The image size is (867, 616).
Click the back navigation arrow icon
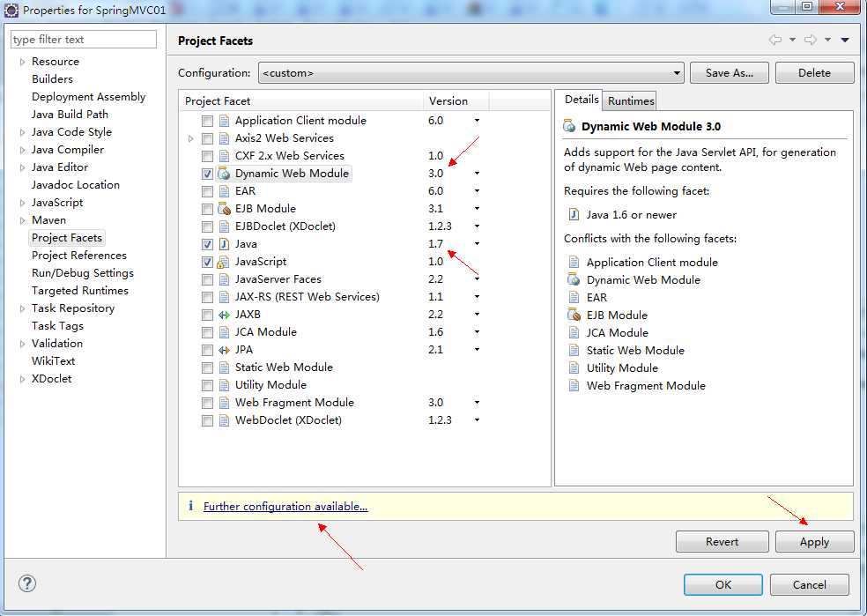775,40
